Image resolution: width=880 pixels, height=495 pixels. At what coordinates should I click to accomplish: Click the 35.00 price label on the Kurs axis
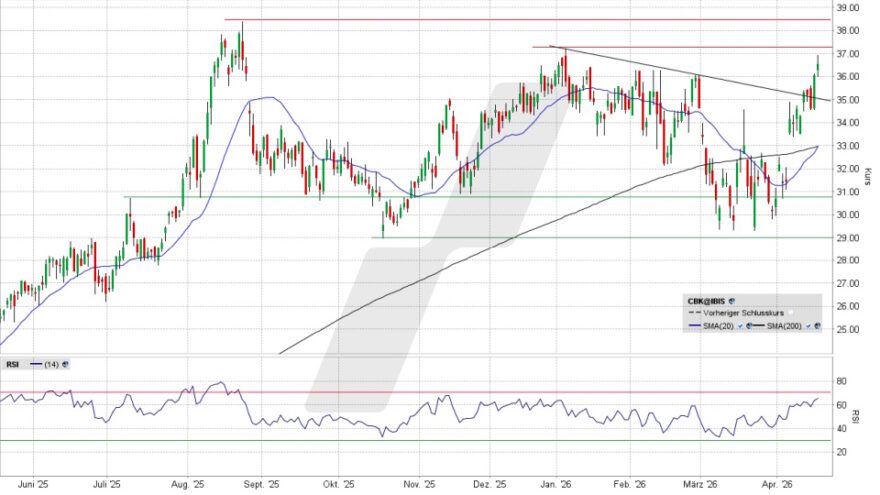coord(849,100)
